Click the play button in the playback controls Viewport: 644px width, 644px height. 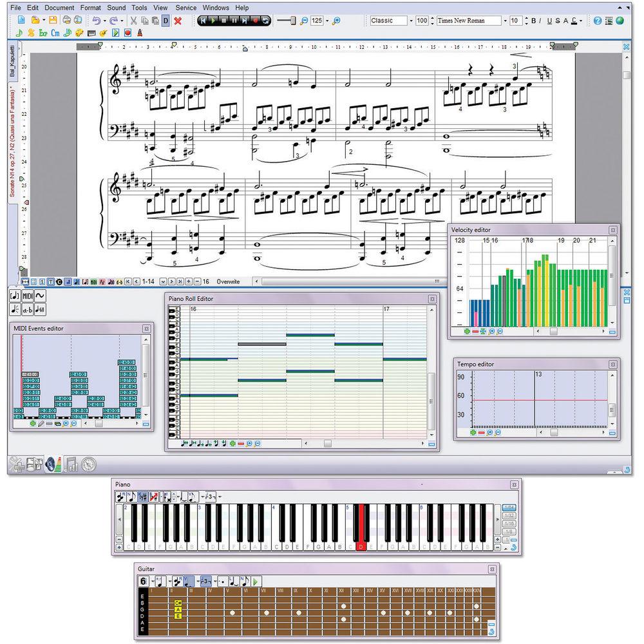tap(213, 20)
